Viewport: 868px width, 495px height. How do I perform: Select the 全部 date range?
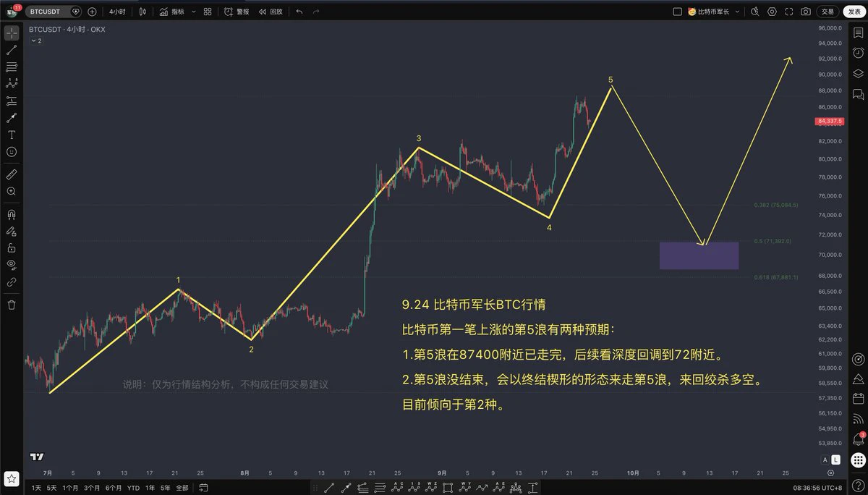[182, 488]
